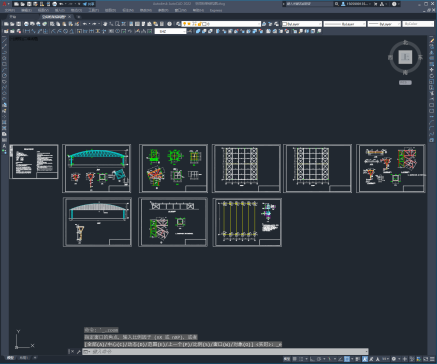Click the search magnifier in title bar

337,4
